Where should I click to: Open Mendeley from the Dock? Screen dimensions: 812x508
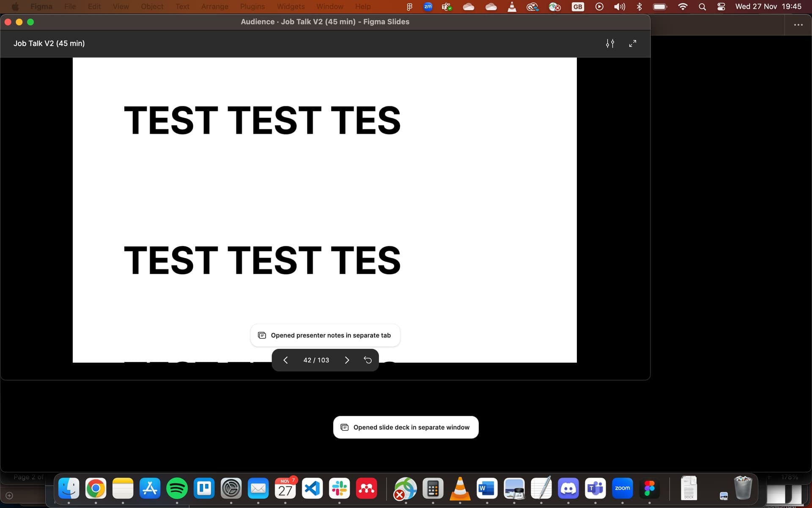click(x=367, y=489)
